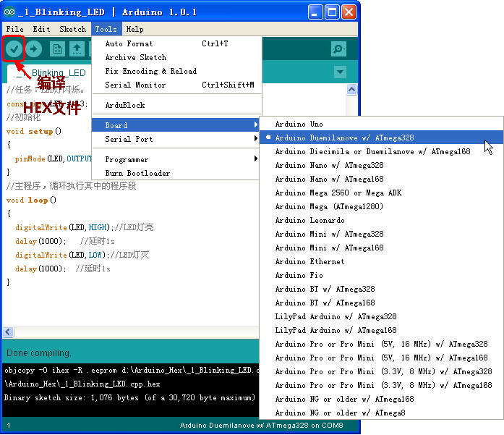Click the Tools menu
This screenshot has width=504, height=435.
coord(106,29)
